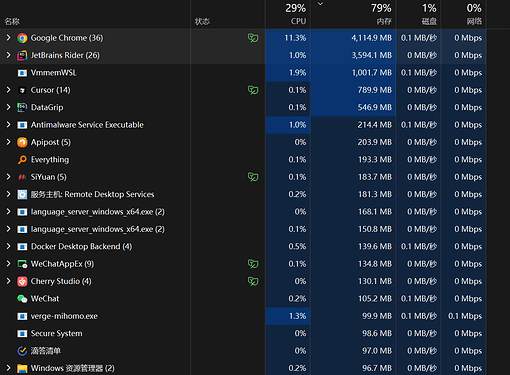Viewport: 510px width, 375px height.
Task: Click the Apipost orange icon
Action: point(22,142)
